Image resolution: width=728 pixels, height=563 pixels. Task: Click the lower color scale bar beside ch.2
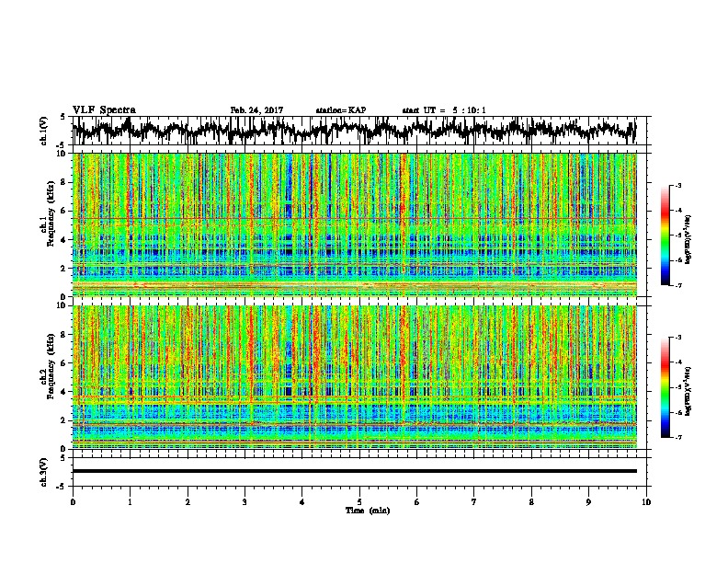pyautogui.click(x=665, y=387)
